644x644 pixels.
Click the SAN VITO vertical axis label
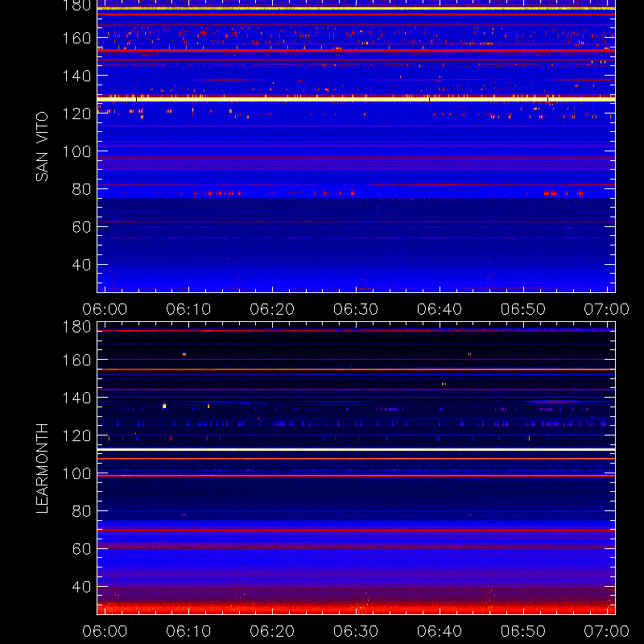(42, 147)
